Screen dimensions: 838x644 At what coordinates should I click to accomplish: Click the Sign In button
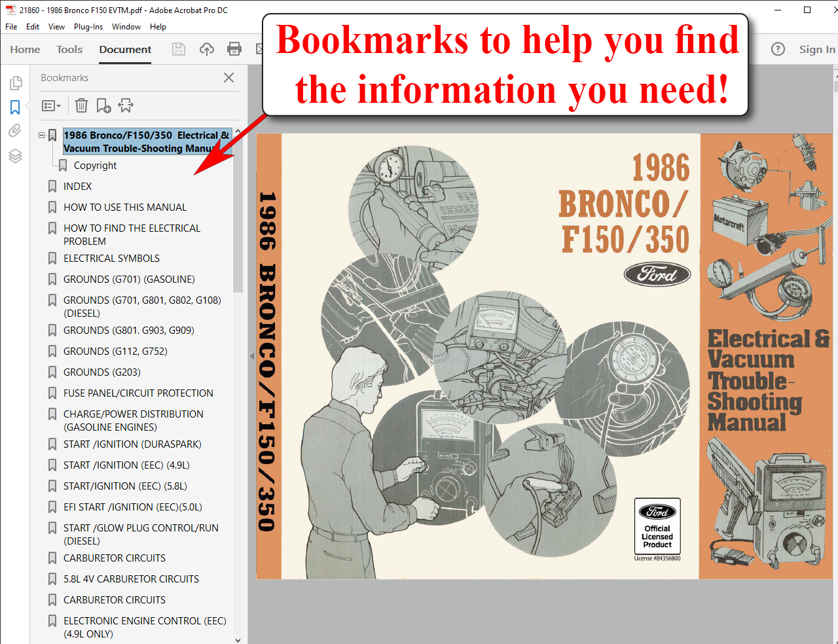[x=816, y=50]
